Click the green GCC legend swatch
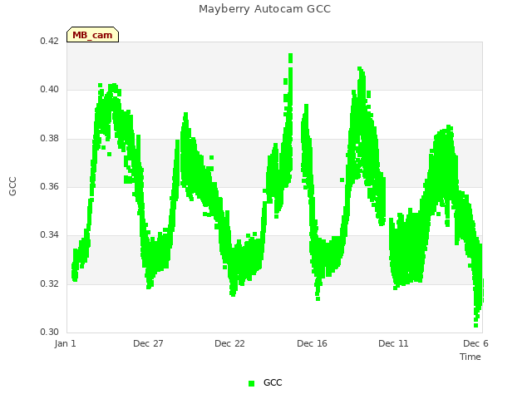 [x=251, y=383]
